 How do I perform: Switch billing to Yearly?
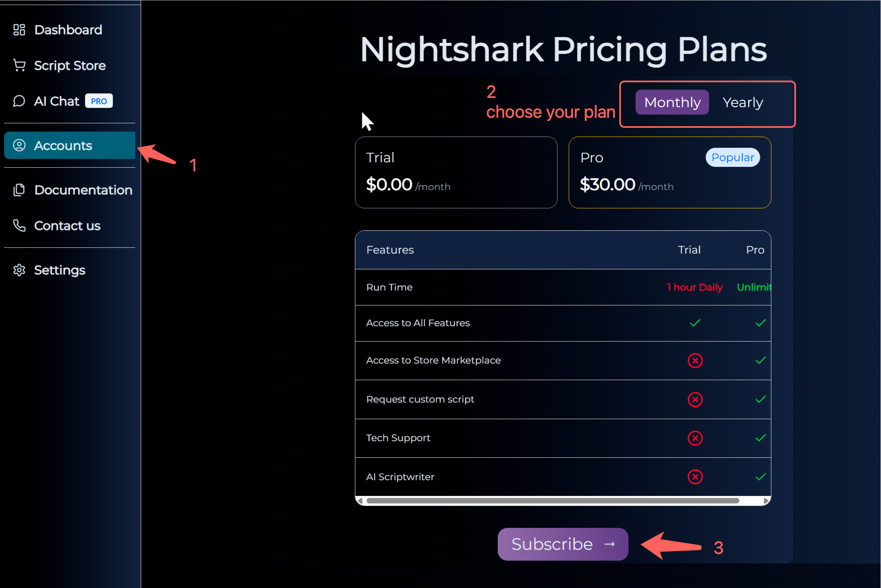(x=743, y=102)
